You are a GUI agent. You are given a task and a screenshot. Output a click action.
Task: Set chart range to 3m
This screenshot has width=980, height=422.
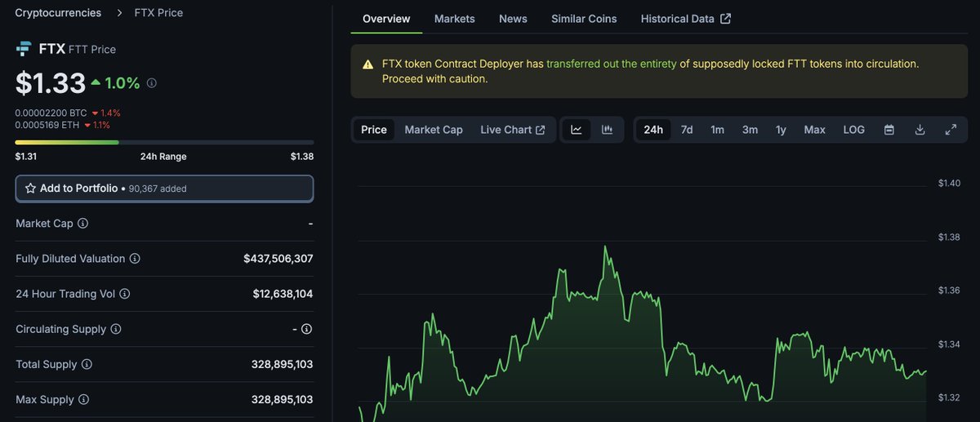point(750,130)
